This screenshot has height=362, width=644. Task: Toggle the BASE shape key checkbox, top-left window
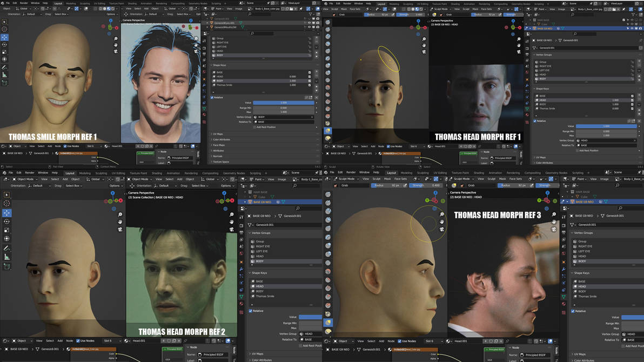click(x=310, y=72)
